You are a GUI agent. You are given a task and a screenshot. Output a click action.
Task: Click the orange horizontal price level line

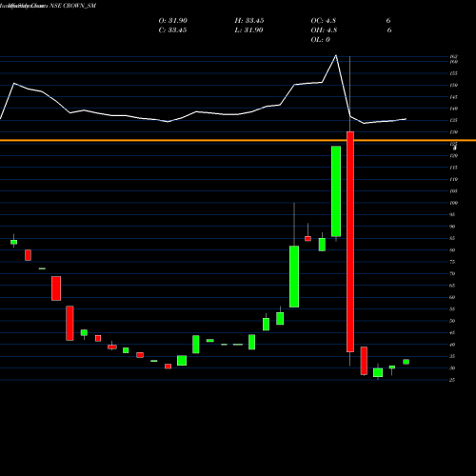tap(238, 140)
